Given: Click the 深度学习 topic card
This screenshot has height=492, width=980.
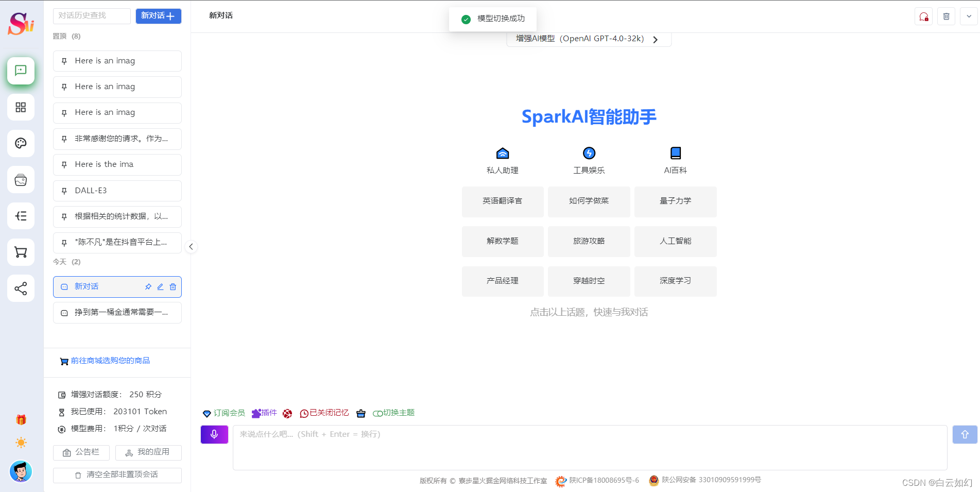Looking at the screenshot, I should (x=676, y=281).
